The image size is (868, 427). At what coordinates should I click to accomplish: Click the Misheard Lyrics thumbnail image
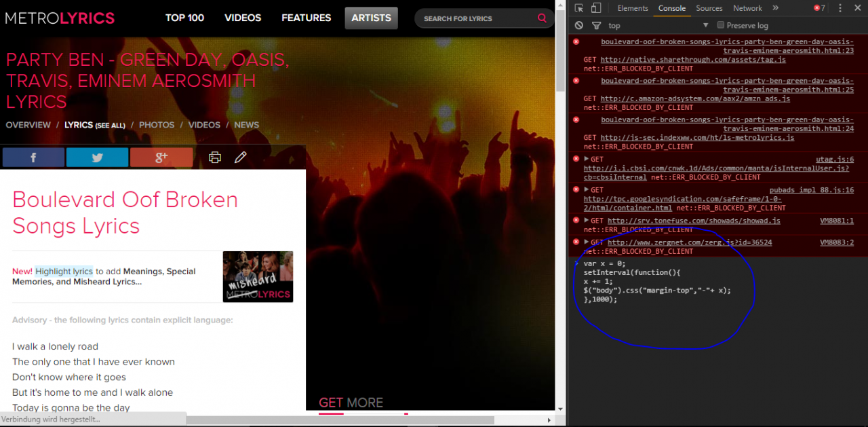[258, 276]
